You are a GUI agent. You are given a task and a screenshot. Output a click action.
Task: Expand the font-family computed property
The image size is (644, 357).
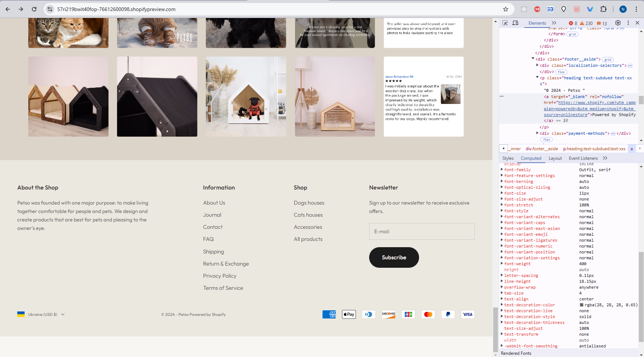[502, 170]
